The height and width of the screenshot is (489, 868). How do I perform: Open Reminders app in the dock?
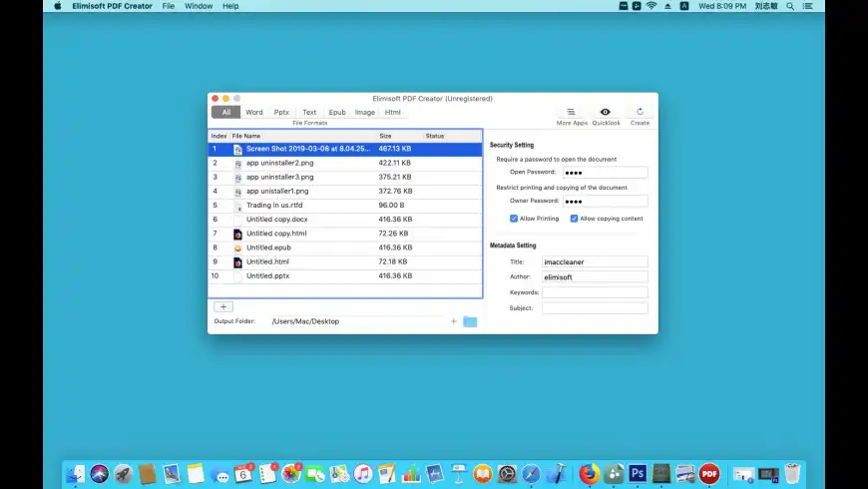pos(267,474)
